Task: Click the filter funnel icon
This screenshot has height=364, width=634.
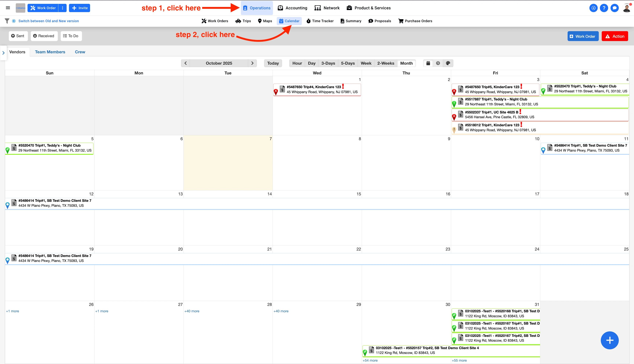Action: 7,21
